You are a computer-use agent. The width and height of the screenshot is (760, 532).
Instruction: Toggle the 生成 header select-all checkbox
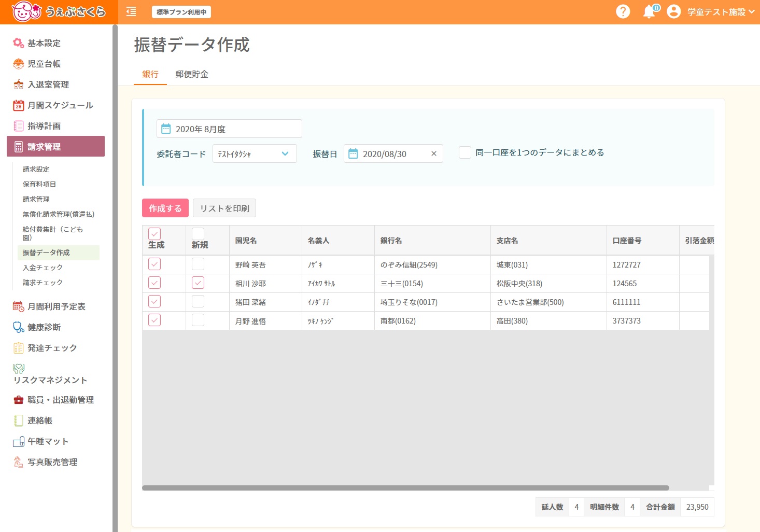(x=154, y=234)
